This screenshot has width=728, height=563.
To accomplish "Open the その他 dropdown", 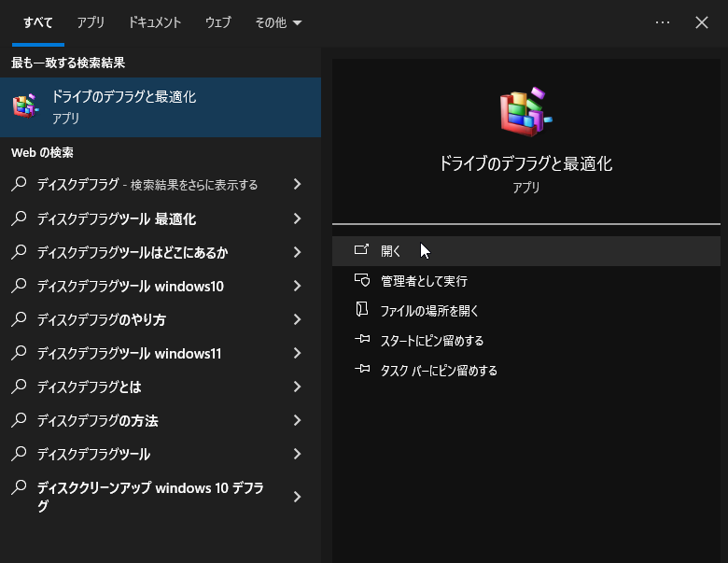I will coord(278,22).
